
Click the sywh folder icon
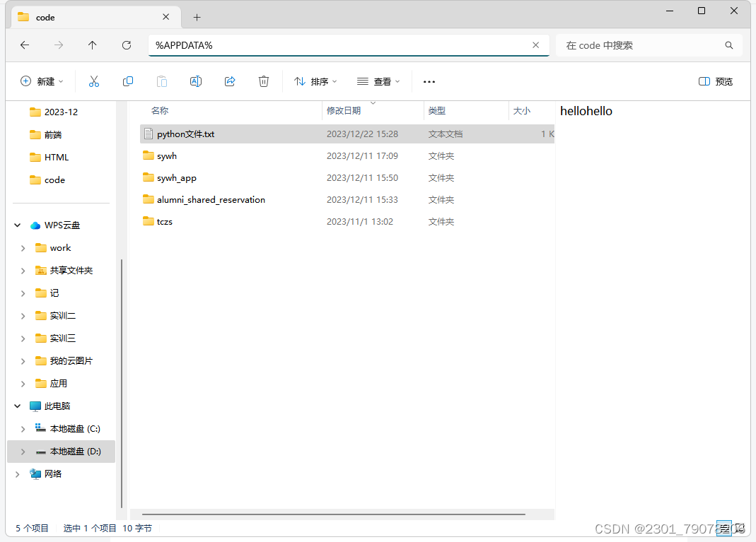pyautogui.click(x=149, y=155)
